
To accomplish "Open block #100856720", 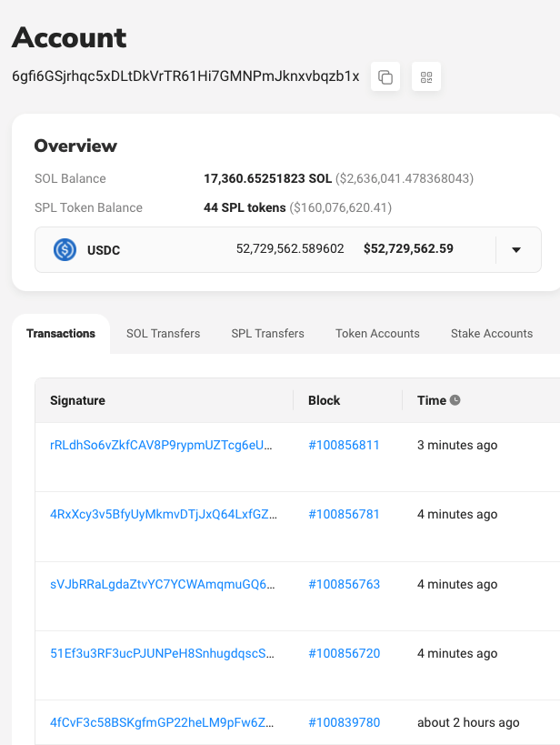I will pyautogui.click(x=345, y=653).
